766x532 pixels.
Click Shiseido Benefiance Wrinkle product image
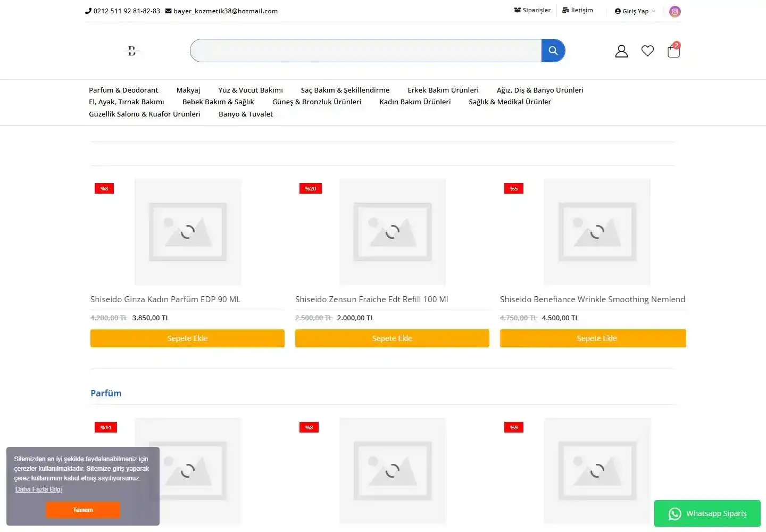point(597,232)
